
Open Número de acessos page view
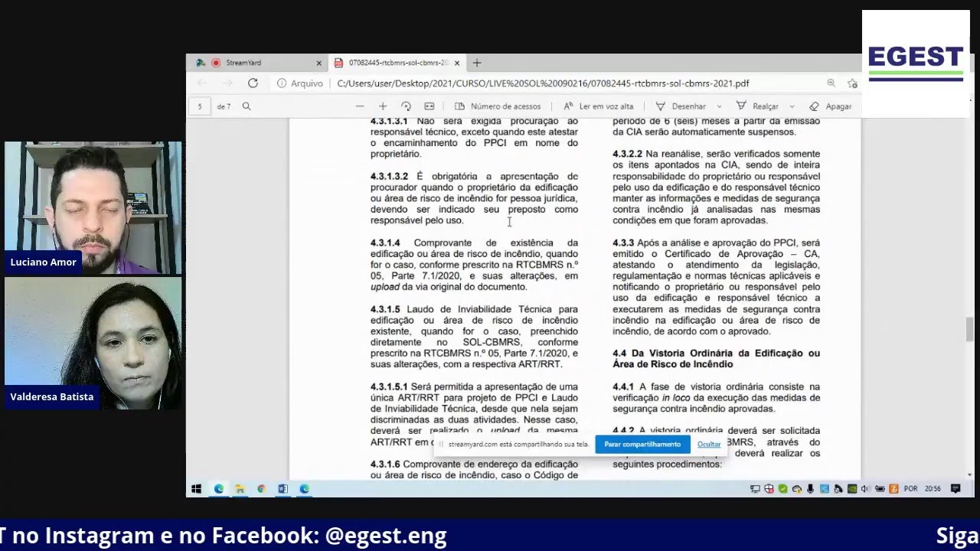tap(498, 106)
